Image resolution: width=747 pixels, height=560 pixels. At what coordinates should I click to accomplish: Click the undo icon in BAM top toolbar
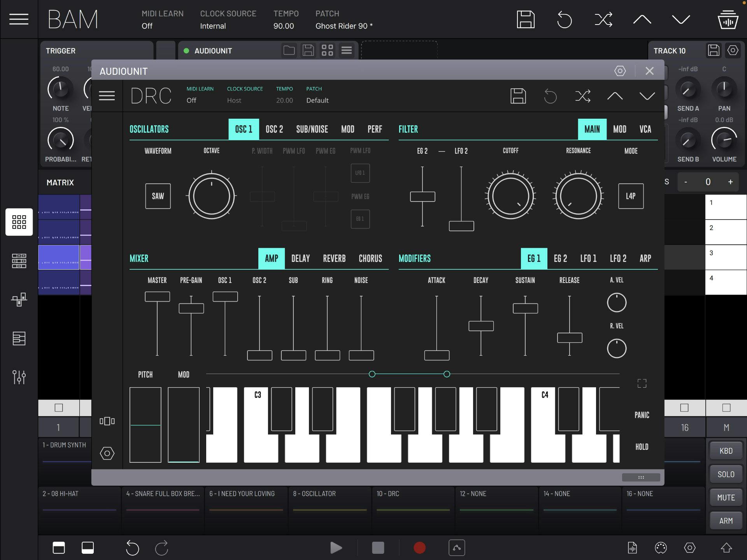click(x=565, y=19)
